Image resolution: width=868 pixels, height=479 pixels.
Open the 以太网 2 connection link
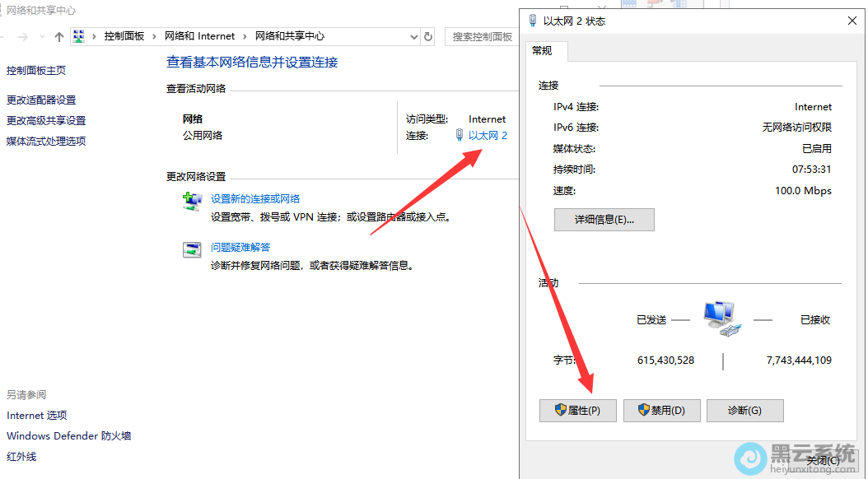pyautogui.click(x=488, y=136)
